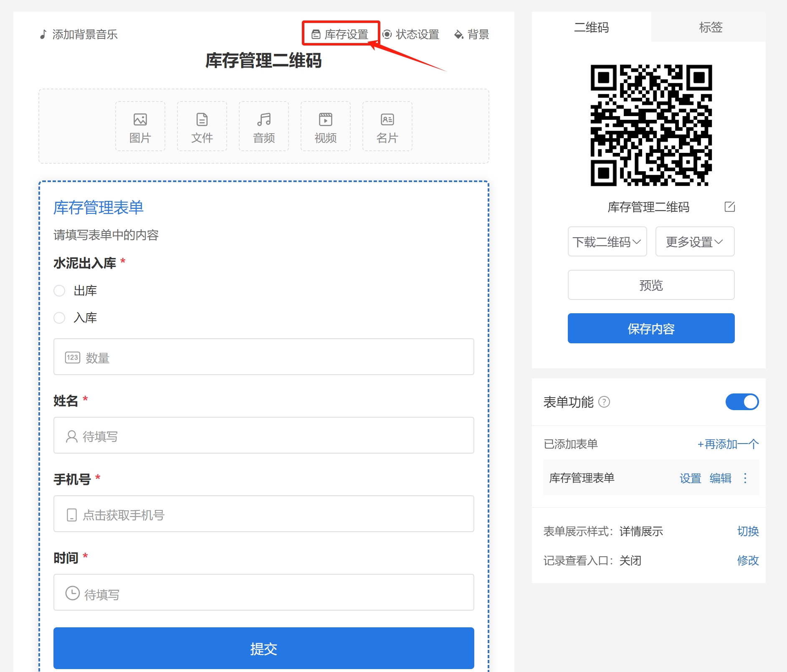Click the add background music note icon
Viewport: 787px width, 672px height.
[x=43, y=34]
